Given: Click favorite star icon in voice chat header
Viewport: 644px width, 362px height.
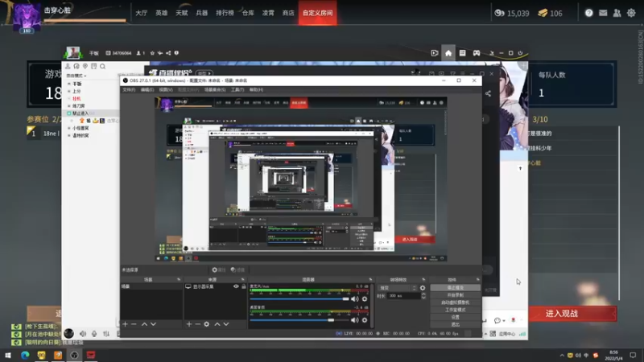Looking at the screenshot, I should coord(152,53).
